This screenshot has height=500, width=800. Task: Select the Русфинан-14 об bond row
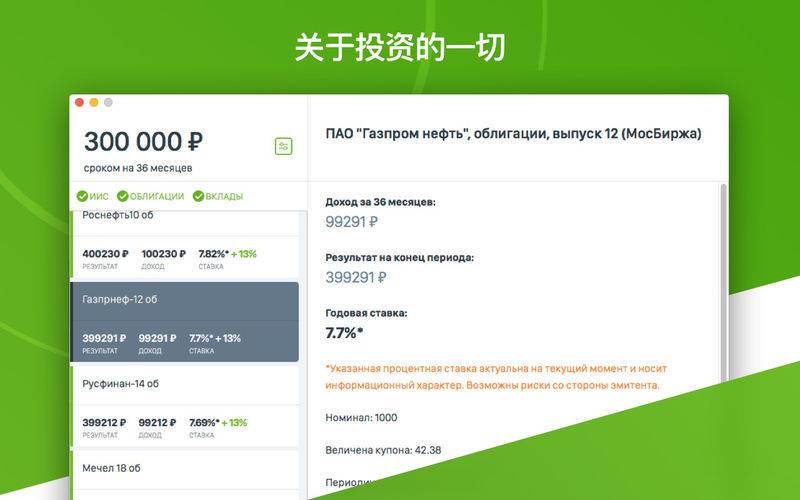click(185, 406)
